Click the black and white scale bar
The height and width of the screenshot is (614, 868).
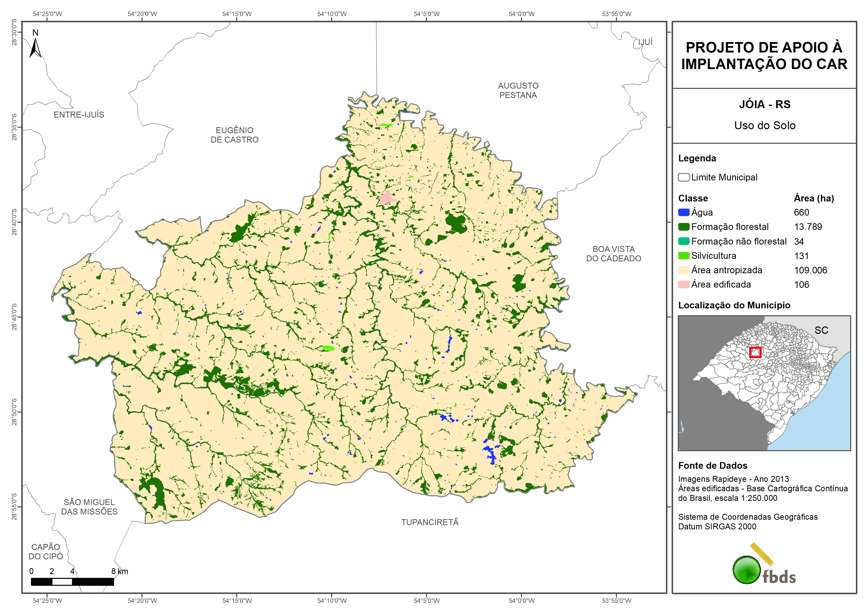click(72, 582)
